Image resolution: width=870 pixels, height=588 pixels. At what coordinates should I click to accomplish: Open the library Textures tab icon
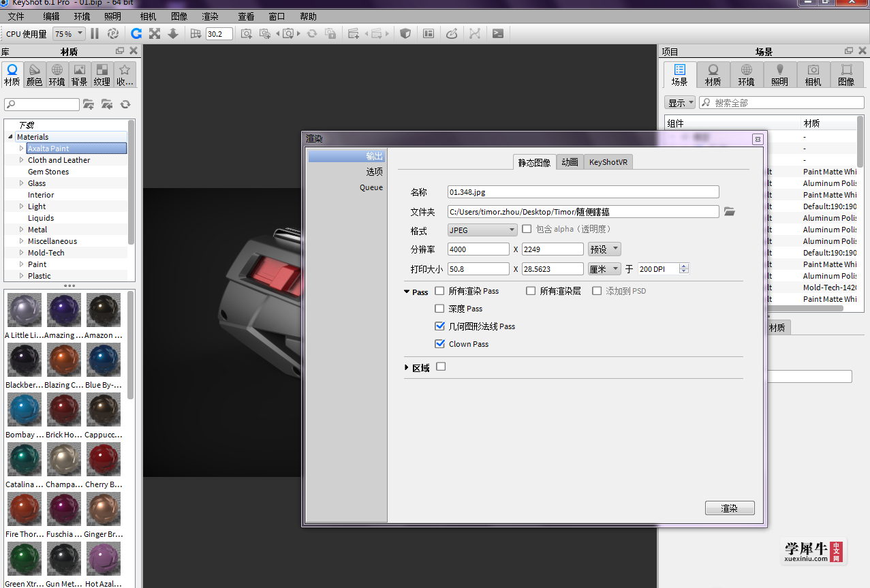(102, 75)
